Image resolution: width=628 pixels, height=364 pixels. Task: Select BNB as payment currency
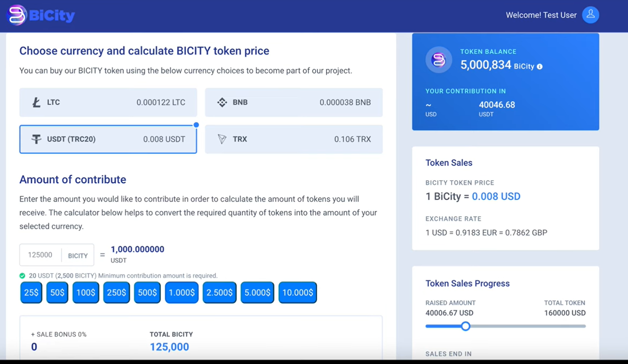pos(294,102)
